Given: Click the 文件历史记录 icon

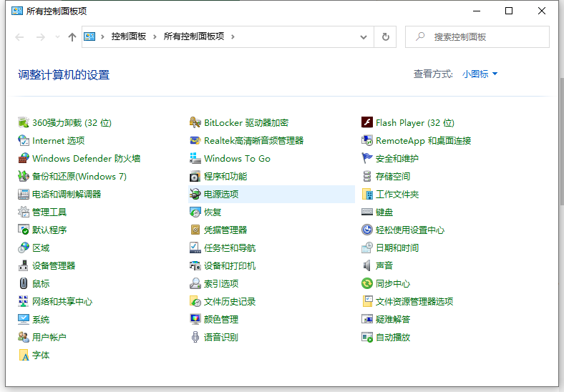Looking at the screenshot, I should pyautogui.click(x=195, y=301).
